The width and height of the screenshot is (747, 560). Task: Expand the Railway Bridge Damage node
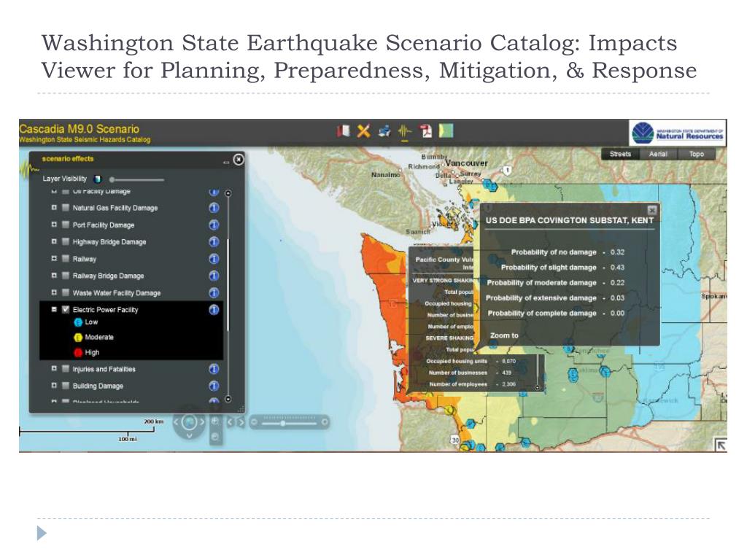pos(54,275)
